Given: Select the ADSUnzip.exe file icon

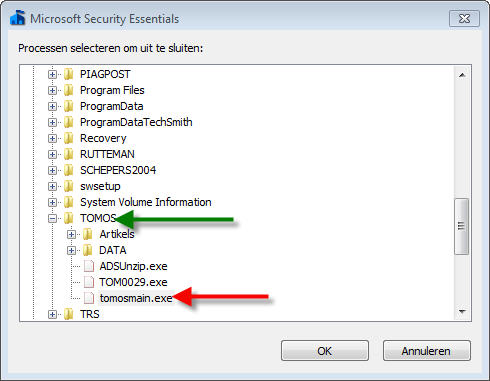Looking at the screenshot, I should (x=89, y=266).
